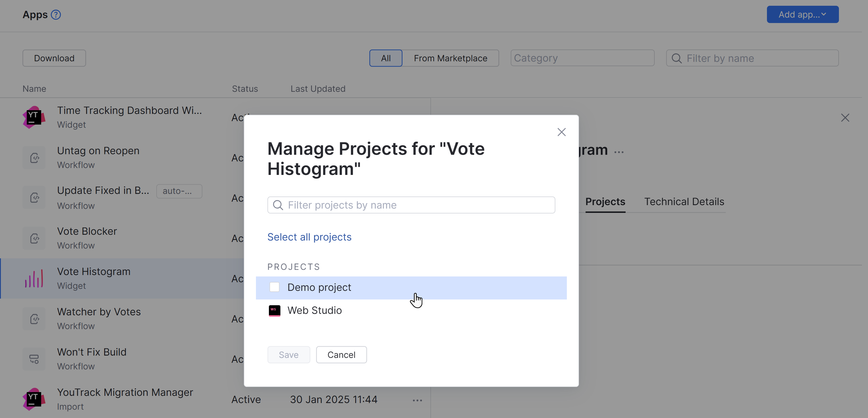The height and width of the screenshot is (418, 868).
Task: Click the YouTrack Migration Manager import icon
Action: [x=34, y=399]
